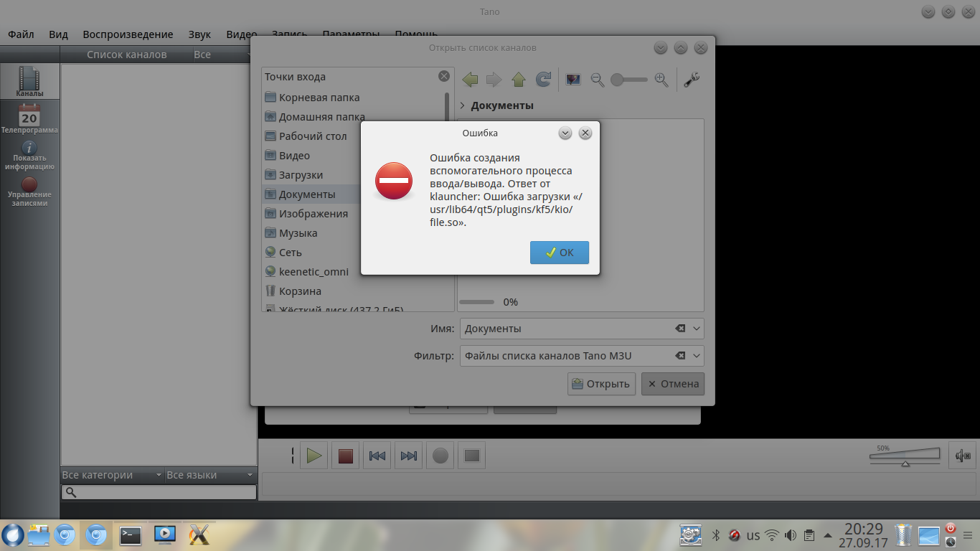Toggle the mute audio button
Image resolution: width=980 pixels, height=551 pixels.
click(962, 456)
